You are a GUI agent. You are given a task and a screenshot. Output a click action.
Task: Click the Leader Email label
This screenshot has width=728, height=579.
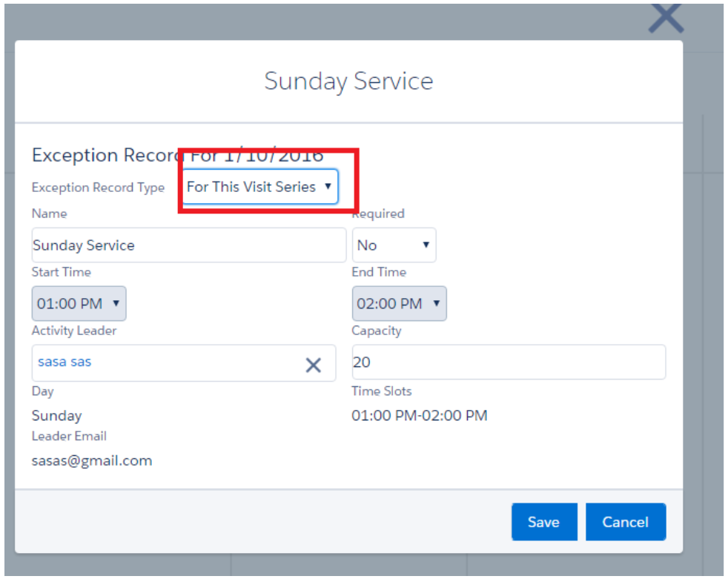69,436
